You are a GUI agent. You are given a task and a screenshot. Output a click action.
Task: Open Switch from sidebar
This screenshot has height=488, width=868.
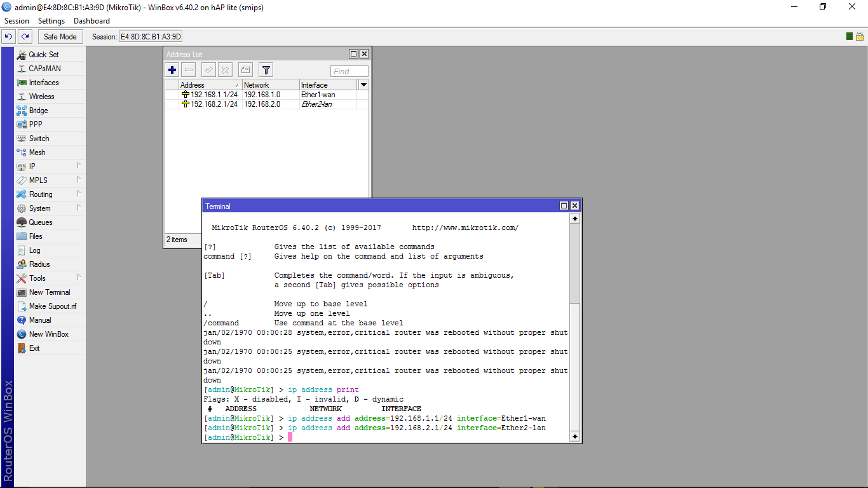(x=50, y=139)
